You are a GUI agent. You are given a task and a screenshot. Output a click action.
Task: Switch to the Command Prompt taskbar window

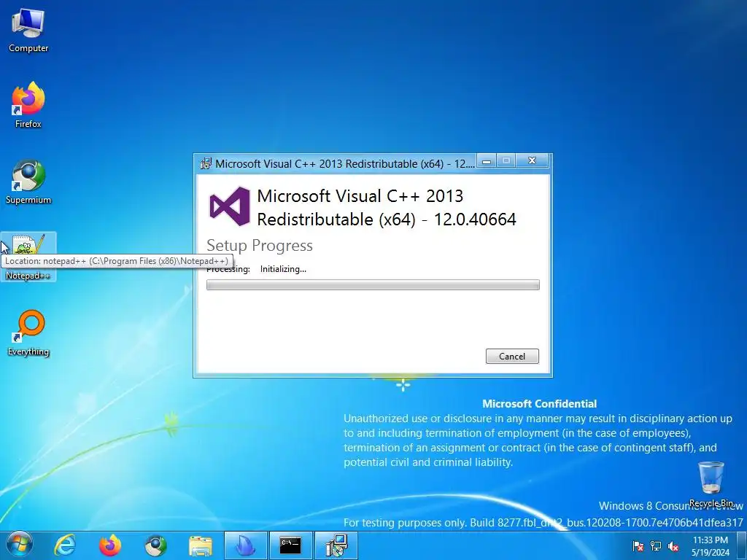[290, 545]
